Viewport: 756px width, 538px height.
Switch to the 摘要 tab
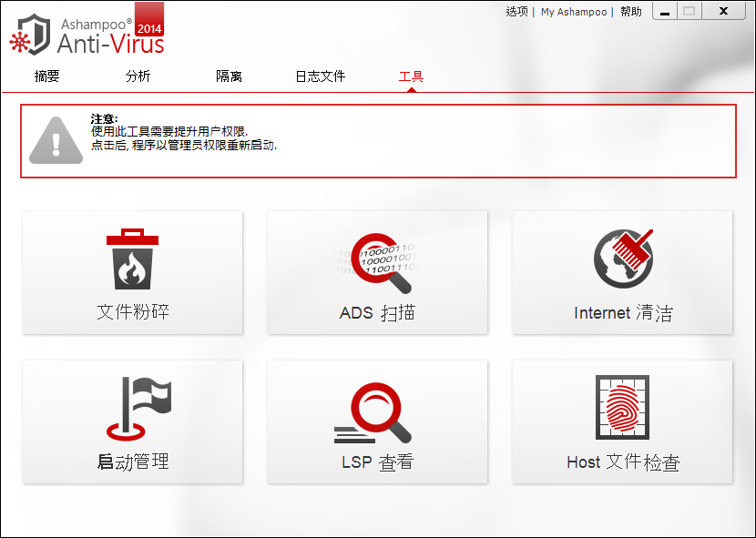pyautogui.click(x=46, y=76)
